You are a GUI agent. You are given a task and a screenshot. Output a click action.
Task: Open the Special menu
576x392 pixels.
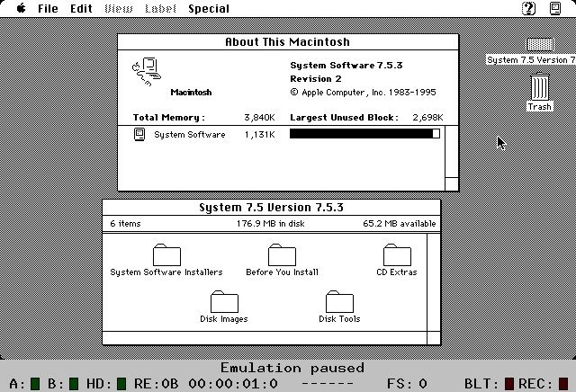coord(209,8)
